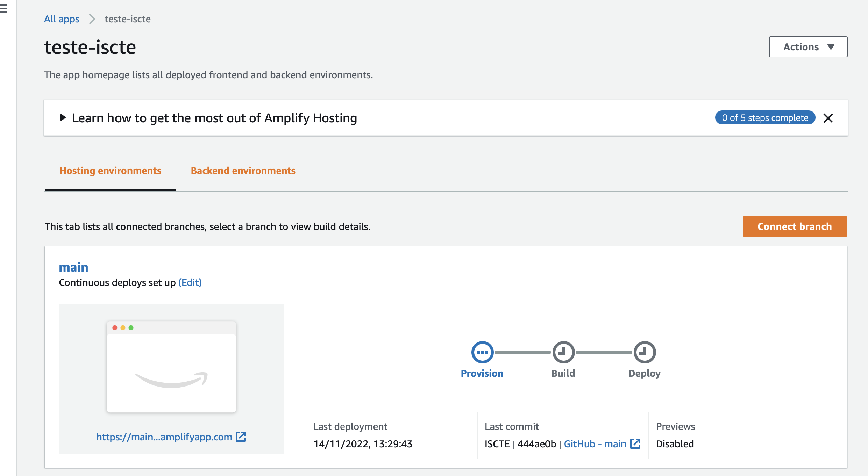Click Edit for continuous deploys
This screenshot has width=868, height=476.
point(190,282)
